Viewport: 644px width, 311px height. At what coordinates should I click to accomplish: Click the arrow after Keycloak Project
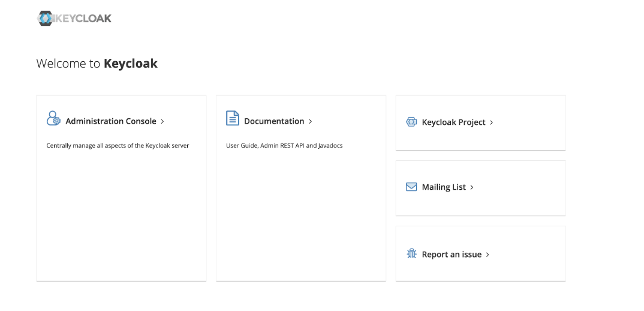[492, 122]
